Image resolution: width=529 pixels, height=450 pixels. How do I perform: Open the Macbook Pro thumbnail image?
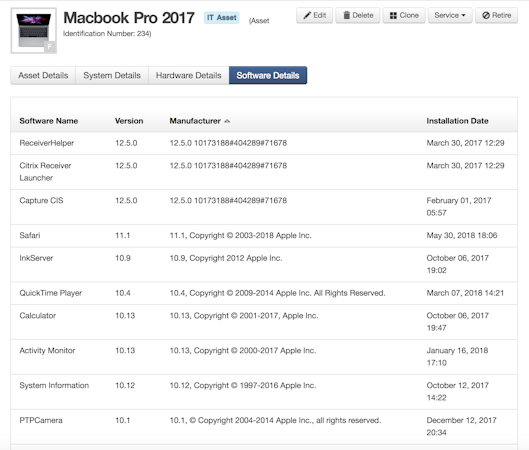[x=34, y=31]
